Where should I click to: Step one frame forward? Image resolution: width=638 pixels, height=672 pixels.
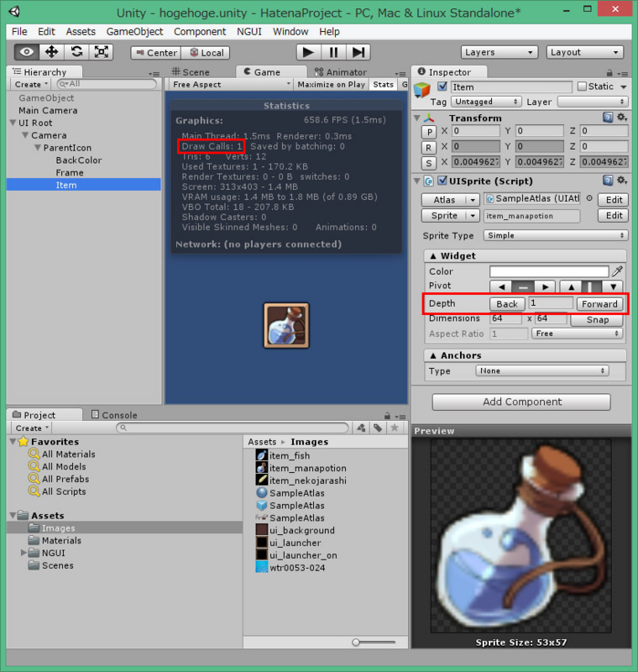(x=358, y=52)
